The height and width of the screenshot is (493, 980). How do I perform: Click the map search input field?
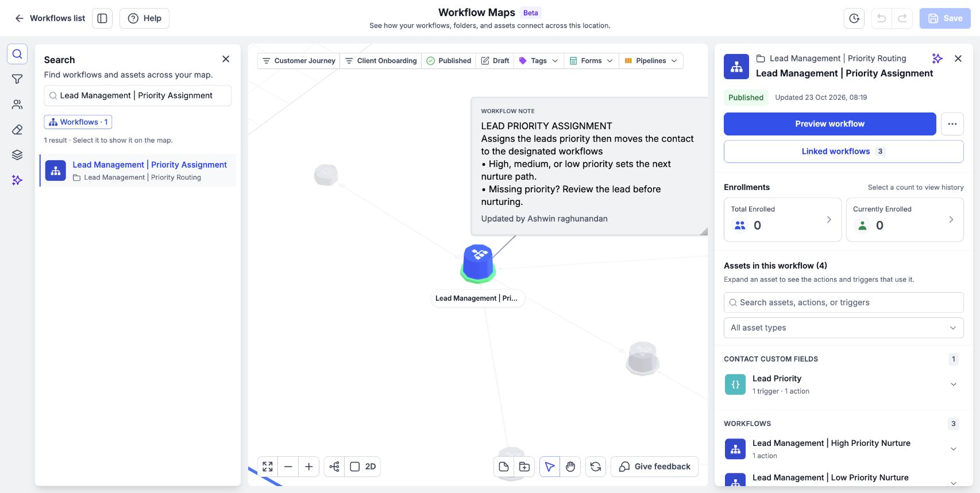137,96
